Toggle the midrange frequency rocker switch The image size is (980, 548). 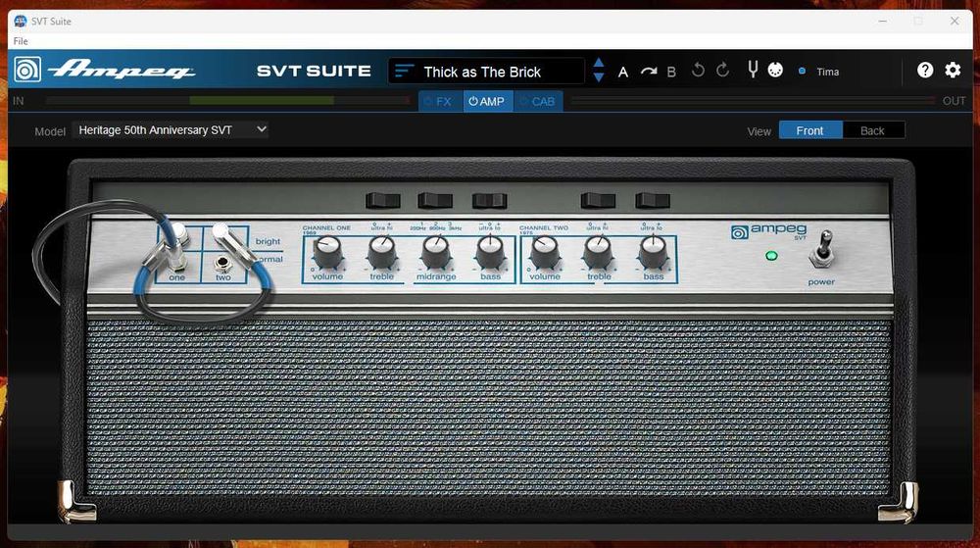435,201
